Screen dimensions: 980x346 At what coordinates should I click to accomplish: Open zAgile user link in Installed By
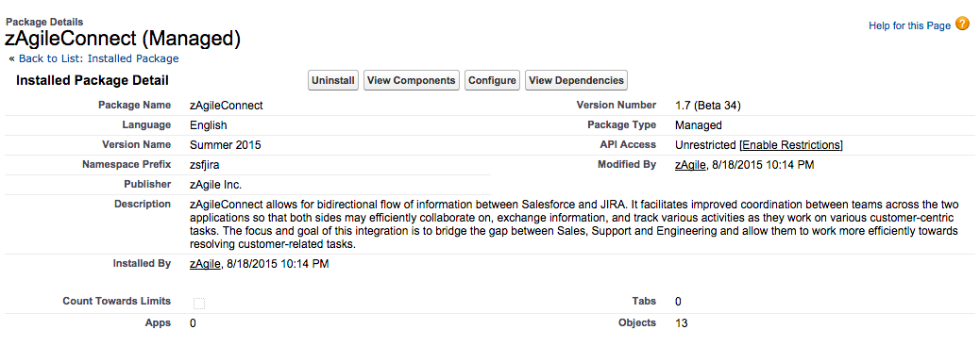click(205, 264)
